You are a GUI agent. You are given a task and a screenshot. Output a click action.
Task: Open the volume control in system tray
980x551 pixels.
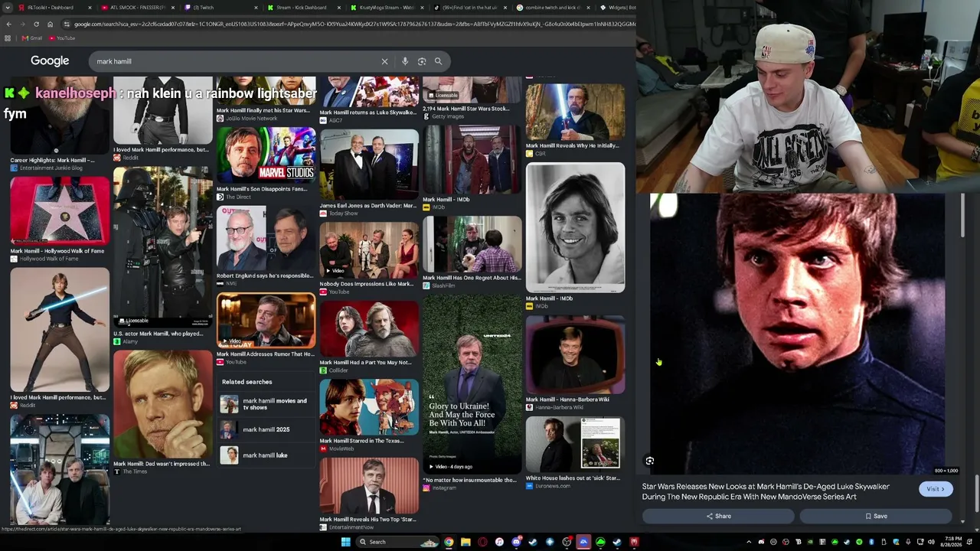(932, 542)
